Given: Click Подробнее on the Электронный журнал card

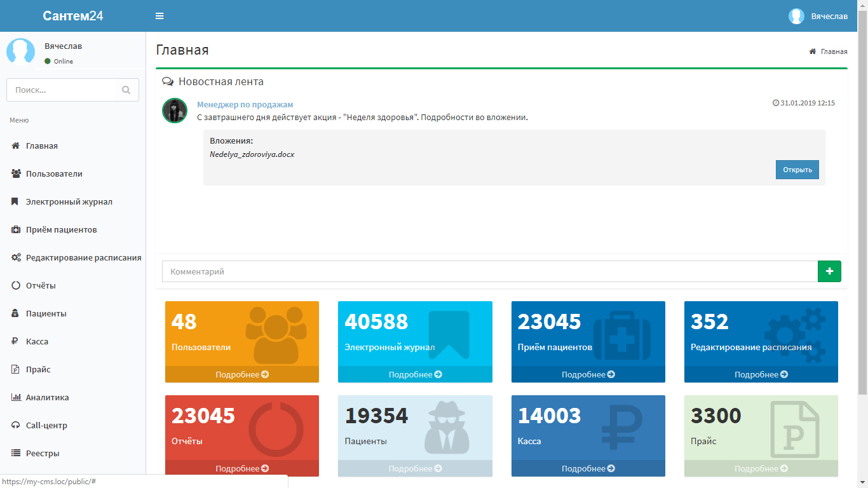Looking at the screenshot, I should click(x=415, y=374).
